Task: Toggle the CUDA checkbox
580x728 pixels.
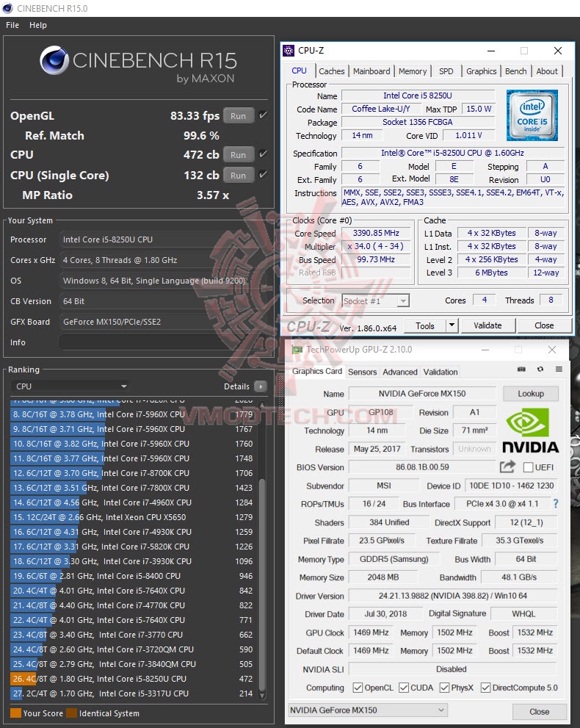Action: 404,688
